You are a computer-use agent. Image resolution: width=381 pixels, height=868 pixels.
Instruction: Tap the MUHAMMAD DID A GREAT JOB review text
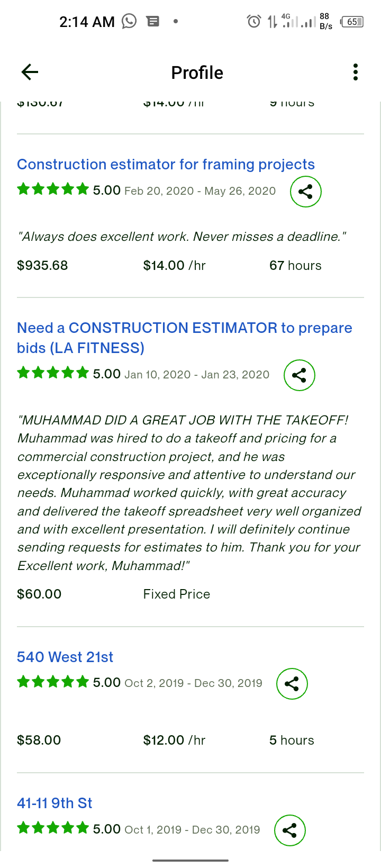(189, 493)
